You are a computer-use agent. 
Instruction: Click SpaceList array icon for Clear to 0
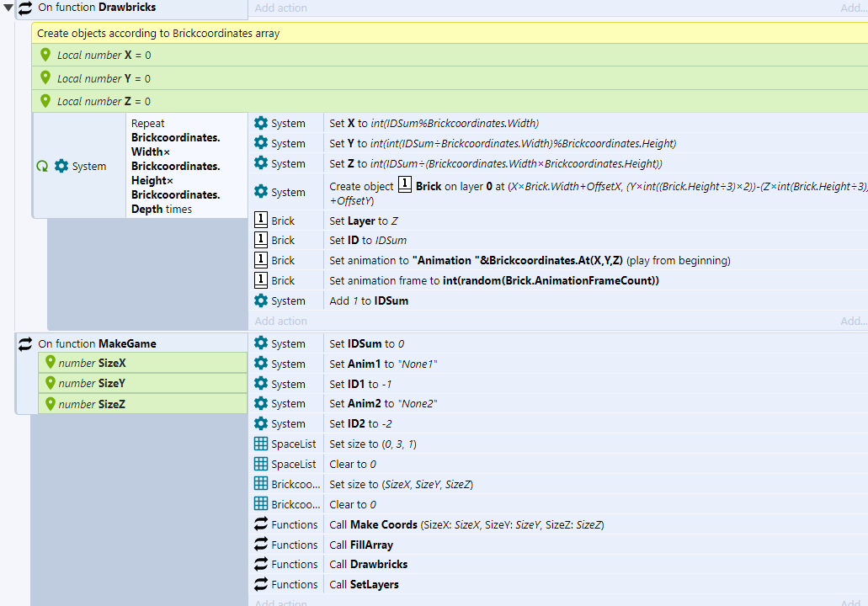[x=261, y=463]
